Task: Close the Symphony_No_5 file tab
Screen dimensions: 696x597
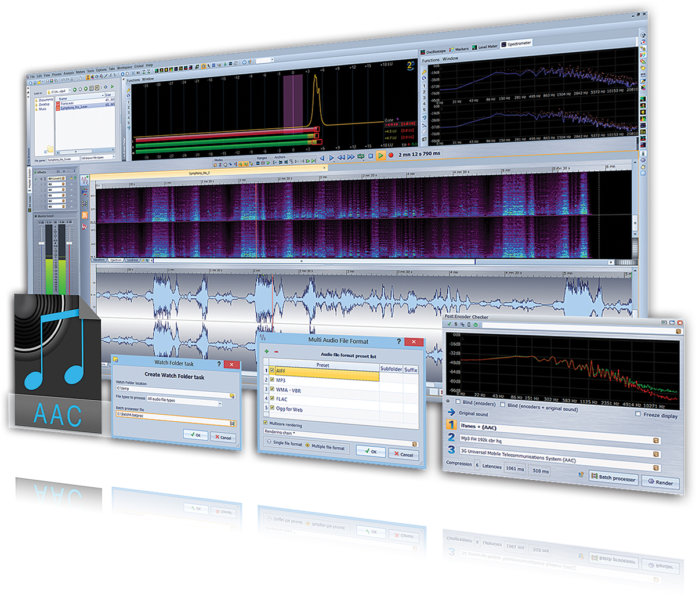Action: coord(324,168)
